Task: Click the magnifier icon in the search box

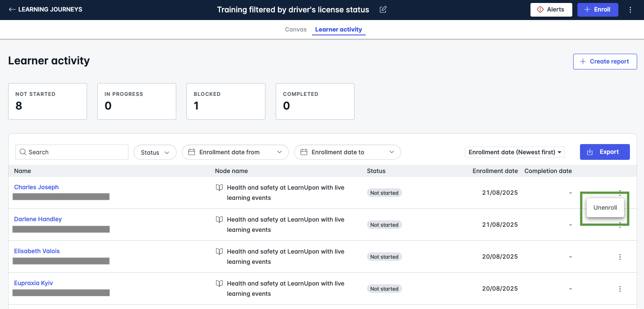Action: coord(23,152)
